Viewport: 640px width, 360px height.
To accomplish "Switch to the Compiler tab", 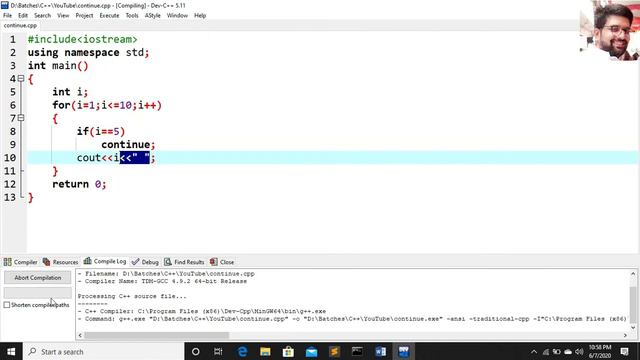I will tap(20, 262).
